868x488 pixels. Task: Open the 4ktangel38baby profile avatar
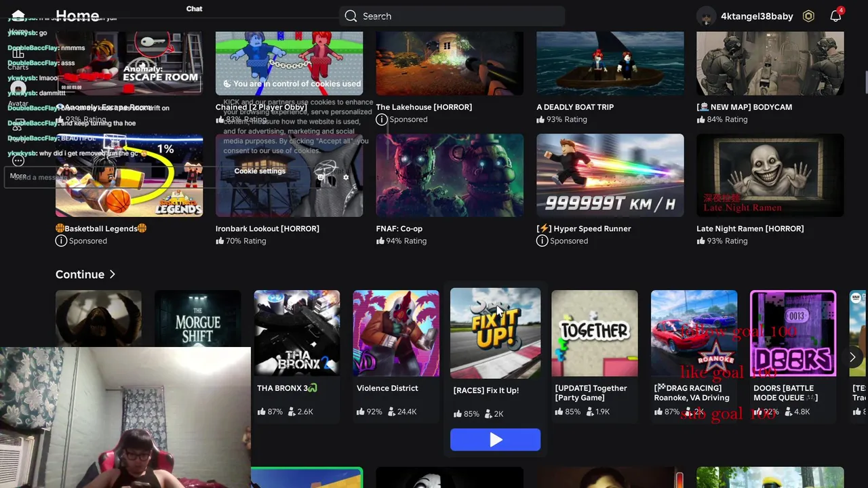706,16
